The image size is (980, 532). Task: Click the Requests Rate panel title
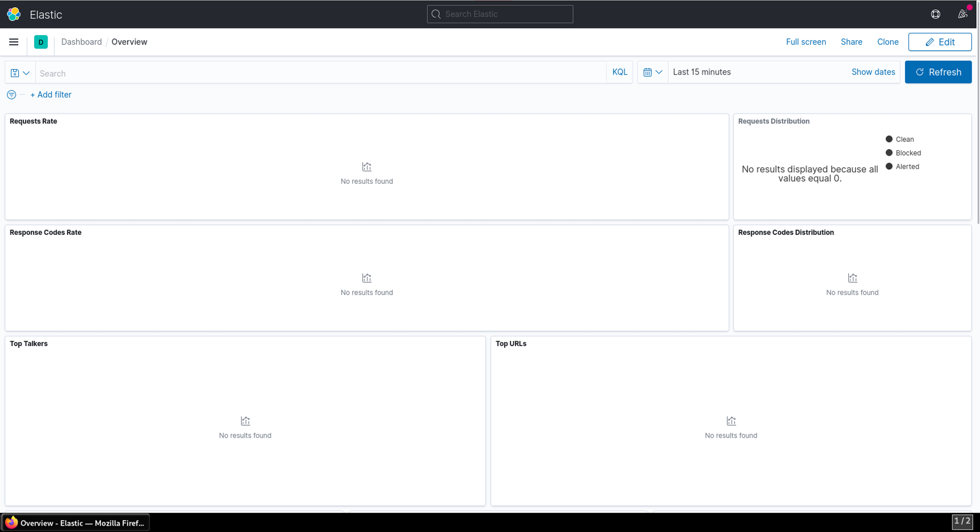[33, 122]
